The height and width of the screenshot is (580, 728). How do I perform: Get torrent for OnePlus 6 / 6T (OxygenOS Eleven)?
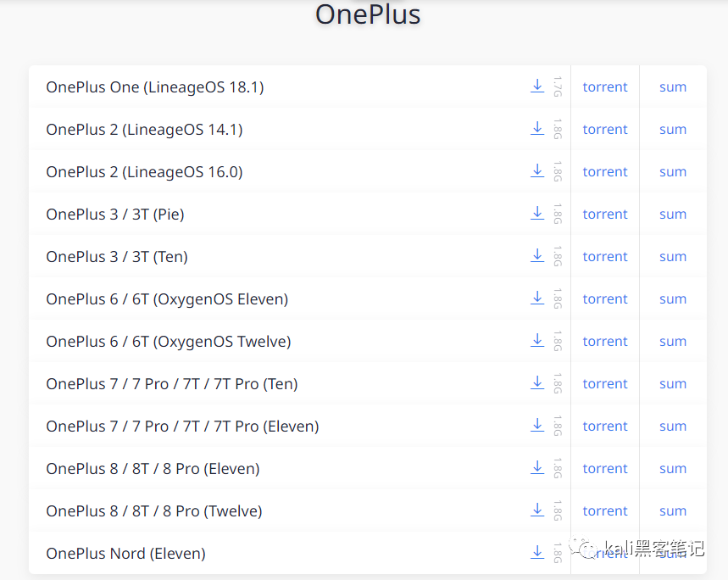point(605,298)
